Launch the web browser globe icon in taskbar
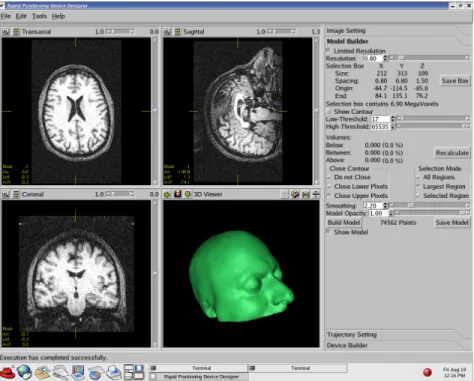The width and height of the screenshot is (474, 381). (x=25, y=372)
